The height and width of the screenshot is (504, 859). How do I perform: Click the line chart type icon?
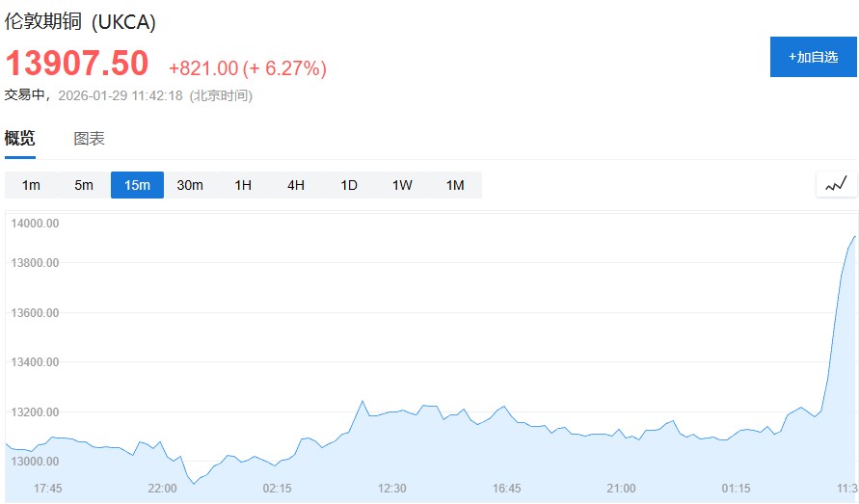[836, 183]
